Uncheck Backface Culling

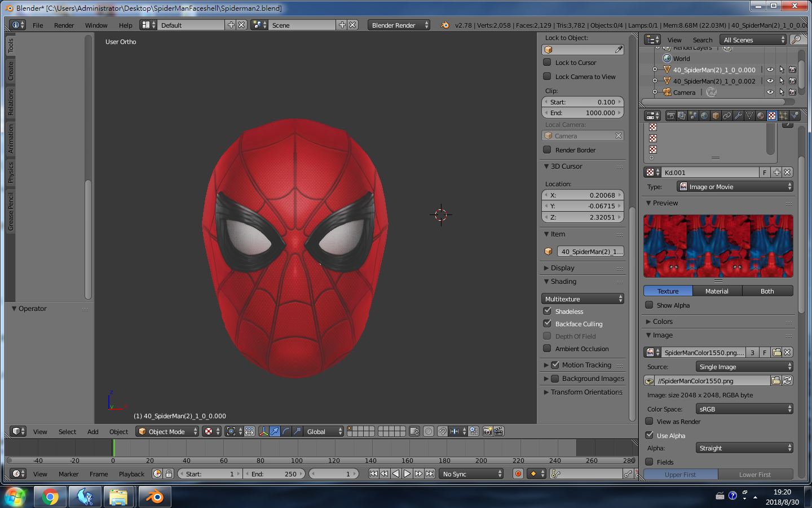[547, 323]
